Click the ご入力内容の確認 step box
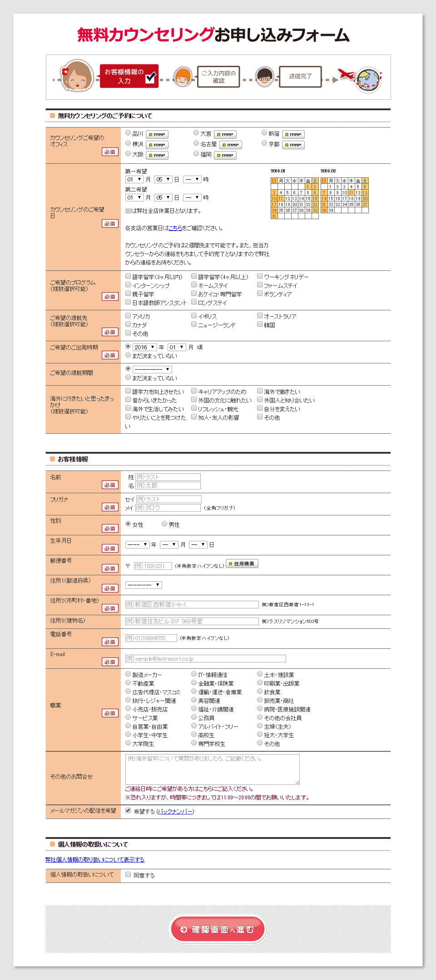 [218, 77]
